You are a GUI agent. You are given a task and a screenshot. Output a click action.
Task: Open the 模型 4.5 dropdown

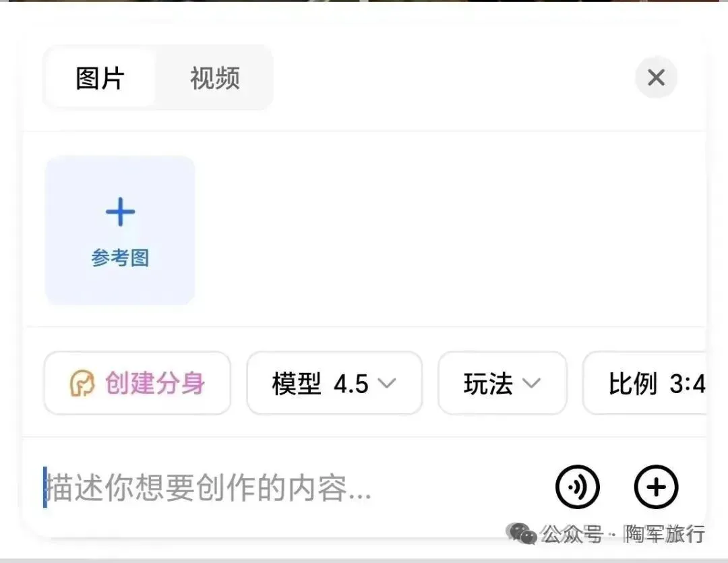tap(334, 383)
